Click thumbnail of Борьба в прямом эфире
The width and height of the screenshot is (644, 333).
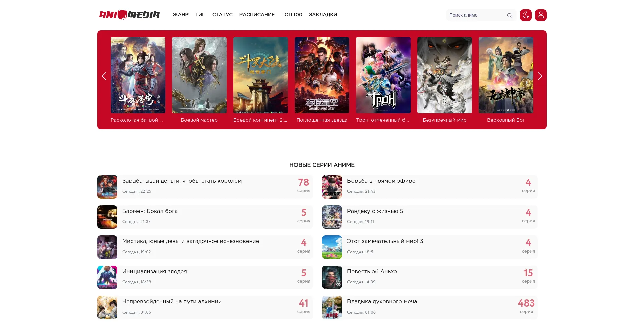click(332, 187)
